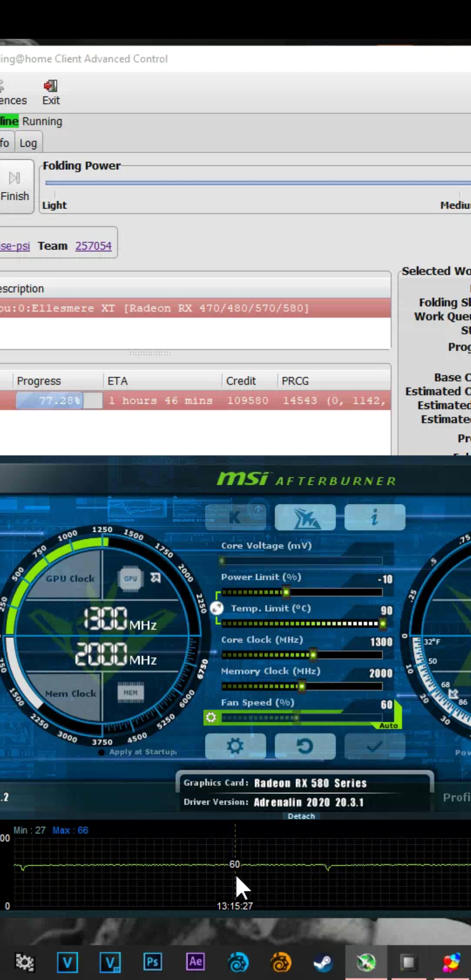Open Afterburner settings gear button
The height and width of the screenshot is (980, 471).
coord(235,746)
